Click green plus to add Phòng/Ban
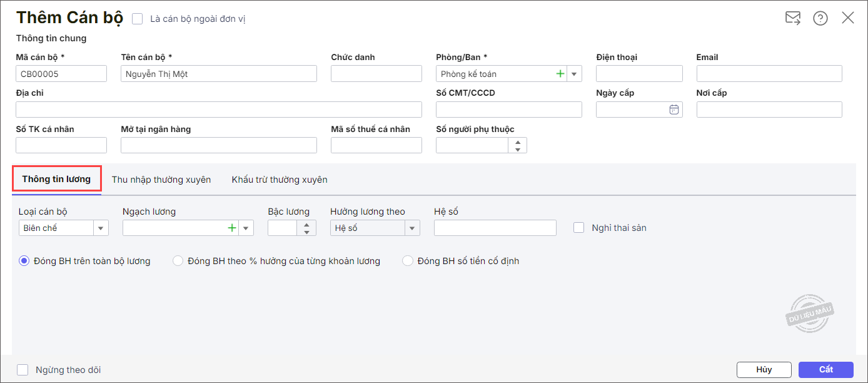Image resolution: width=868 pixels, height=383 pixels. (560, 74)
